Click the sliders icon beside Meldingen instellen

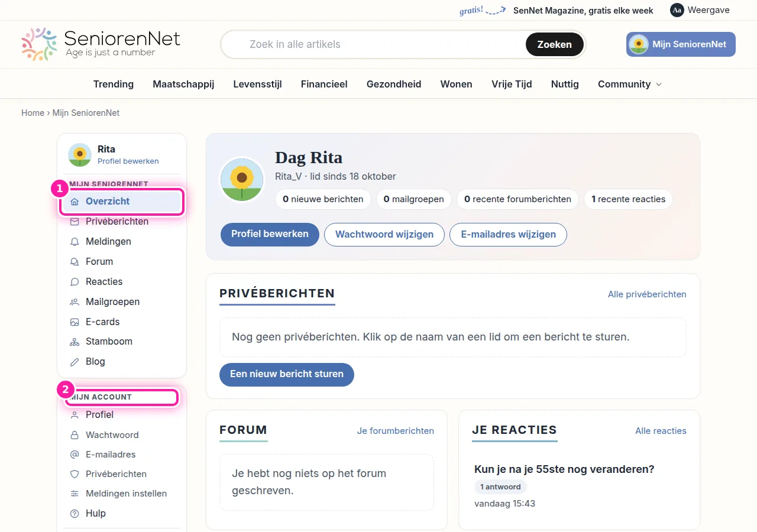75,494
